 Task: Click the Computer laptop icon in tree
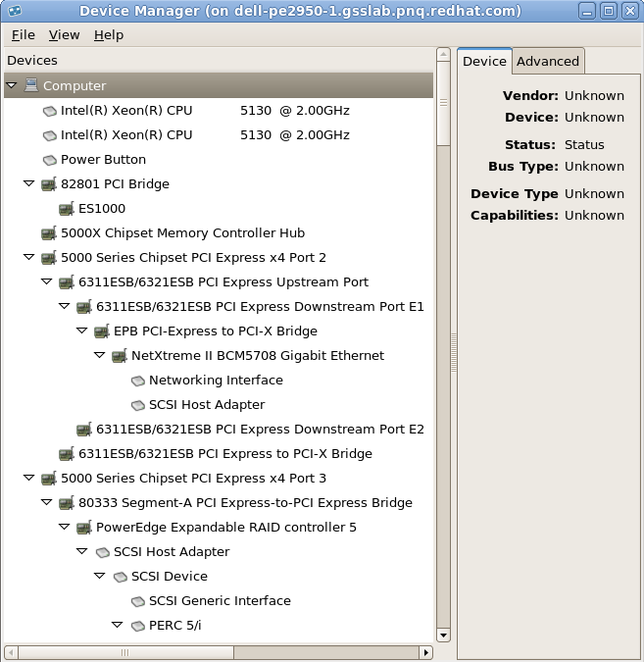(31, 85)
